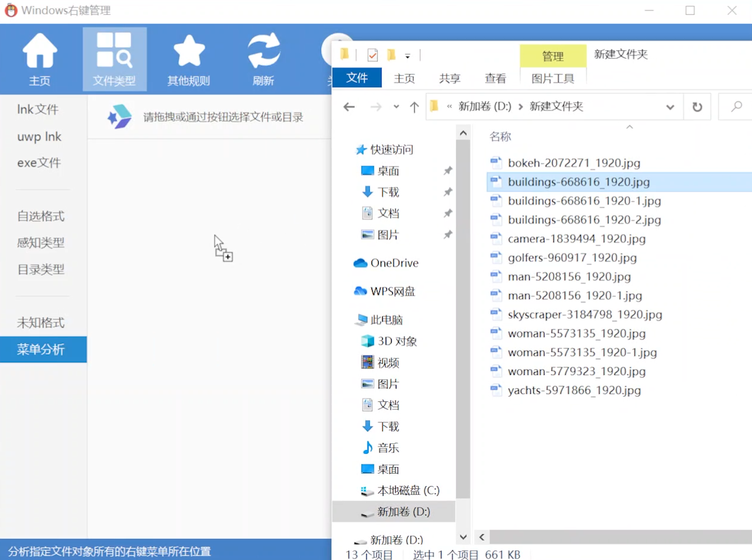Switch to the Explorer 主页 ribbon tab
Image resolution: width=752 pixels, height=560 pixels.
pos(404,78)
